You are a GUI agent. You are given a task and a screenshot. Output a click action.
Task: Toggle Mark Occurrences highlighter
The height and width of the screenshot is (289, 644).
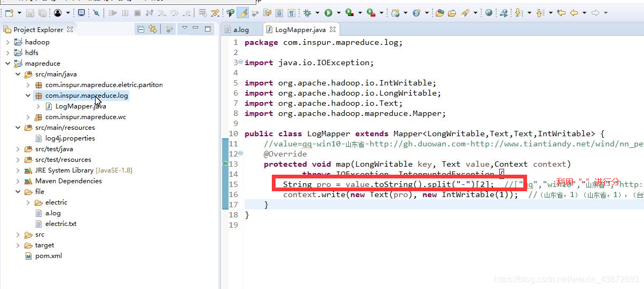[244, 13]
